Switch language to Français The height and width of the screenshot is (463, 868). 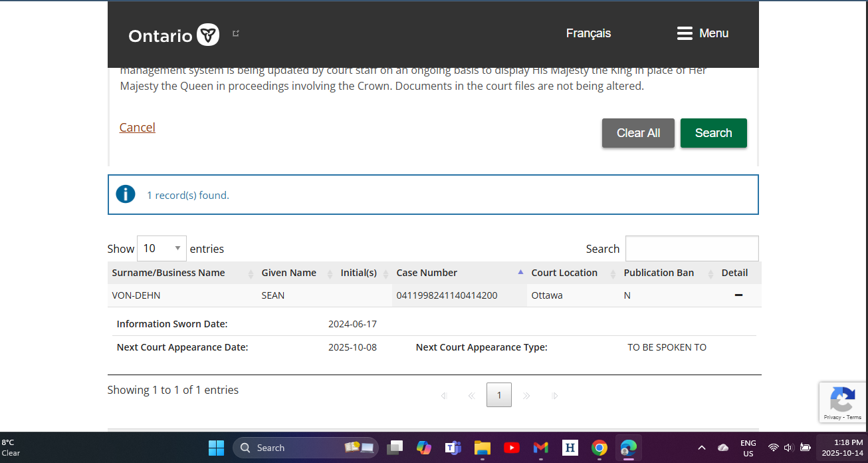pyautogui.click(x=588, y=33)
